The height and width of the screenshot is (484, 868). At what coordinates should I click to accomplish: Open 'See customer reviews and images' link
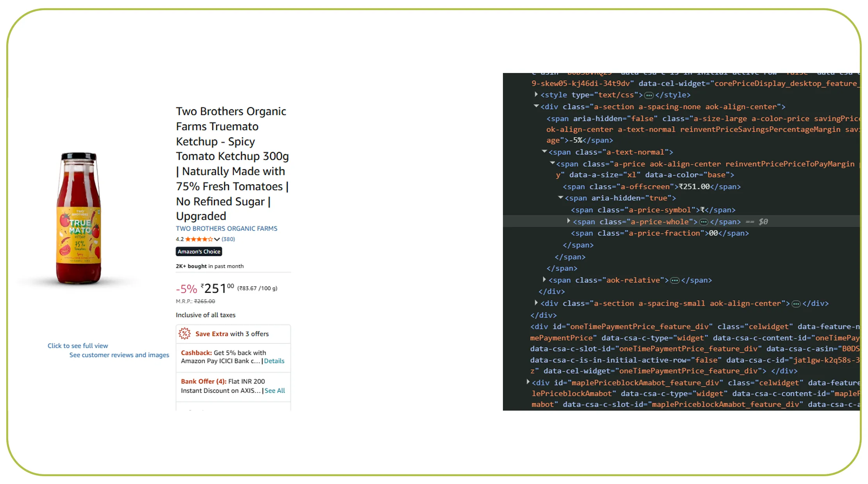coord(119,355)
